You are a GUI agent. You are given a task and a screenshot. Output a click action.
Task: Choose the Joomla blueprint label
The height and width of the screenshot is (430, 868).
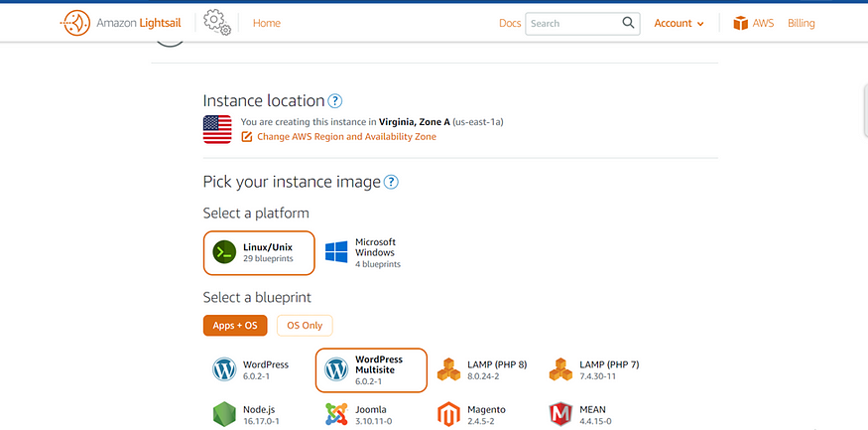click(371, 409)
